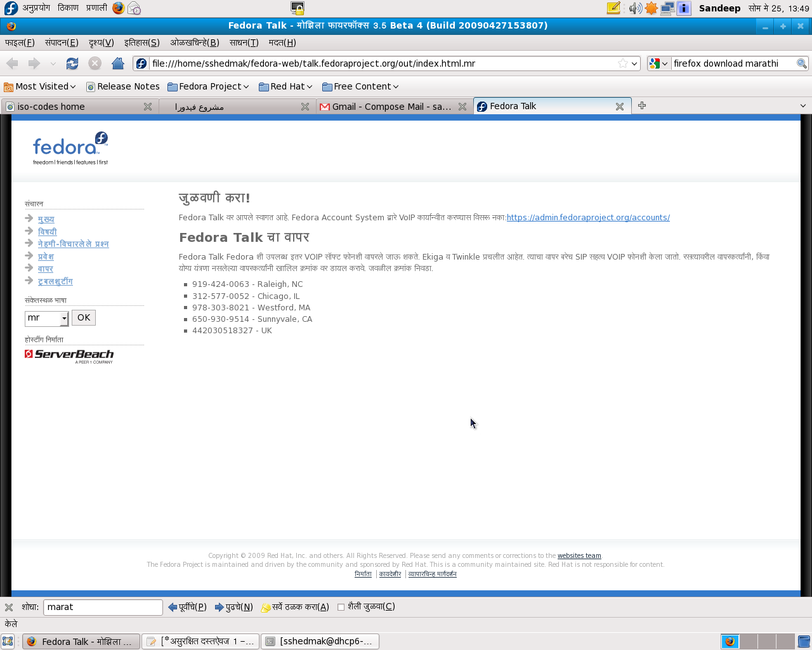Image resolution: width=812 pixels, height=650 pixels.
Task: Open a new tab with plus button
Action: [x=642, y=105]
